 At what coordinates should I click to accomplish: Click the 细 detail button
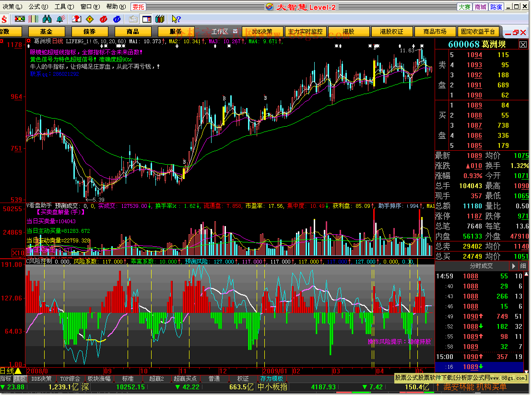click(523, 266)
